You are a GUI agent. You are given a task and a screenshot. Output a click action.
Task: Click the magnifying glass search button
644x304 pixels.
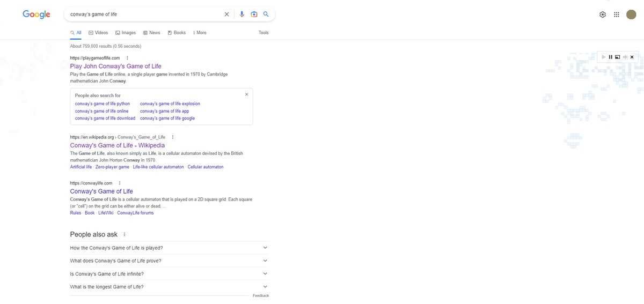[266, 14]
